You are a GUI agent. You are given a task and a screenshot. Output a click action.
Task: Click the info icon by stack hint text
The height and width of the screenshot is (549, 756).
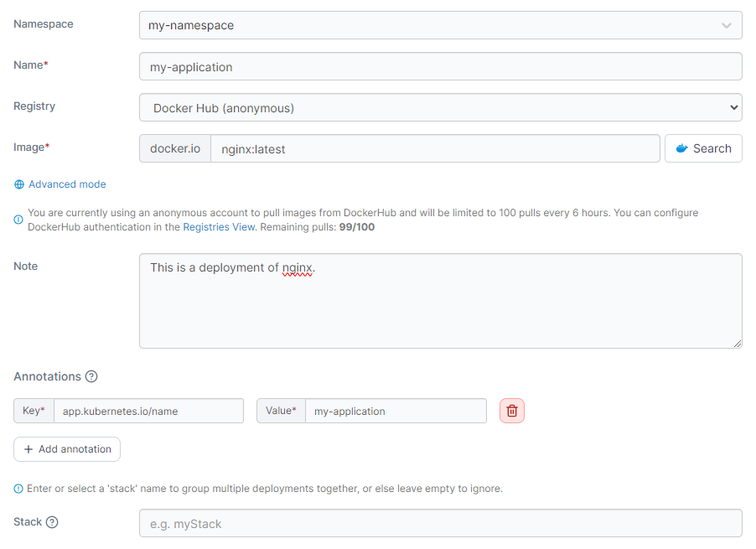tap(18, 489)
